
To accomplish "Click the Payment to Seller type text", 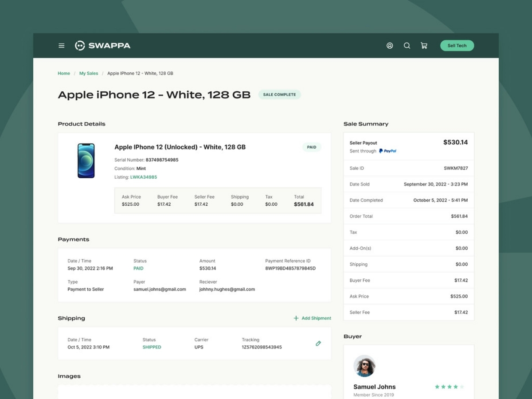I will 86,289.
